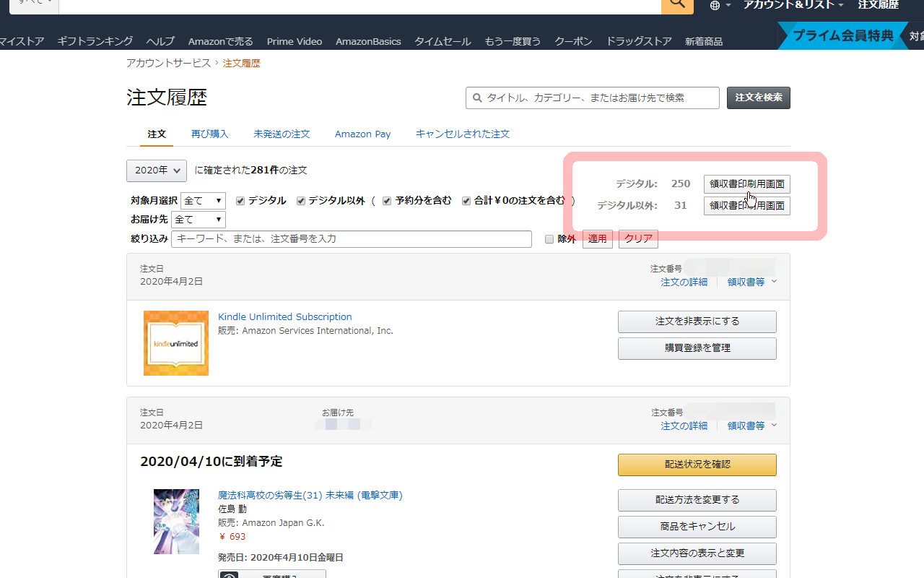
Task: Click 購買登録を管理 button
Action: point(697,348)
